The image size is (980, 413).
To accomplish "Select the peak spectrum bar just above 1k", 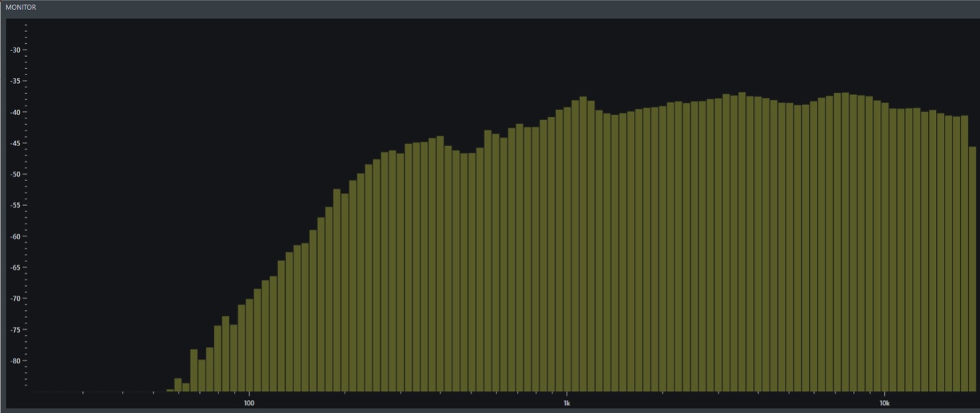I will click(583, 244).
